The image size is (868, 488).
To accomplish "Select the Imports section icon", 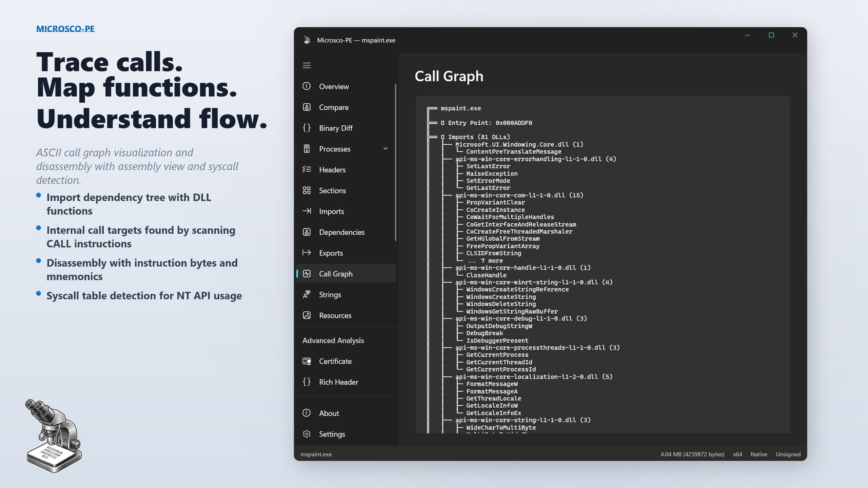I will click(x=307, y=211).
